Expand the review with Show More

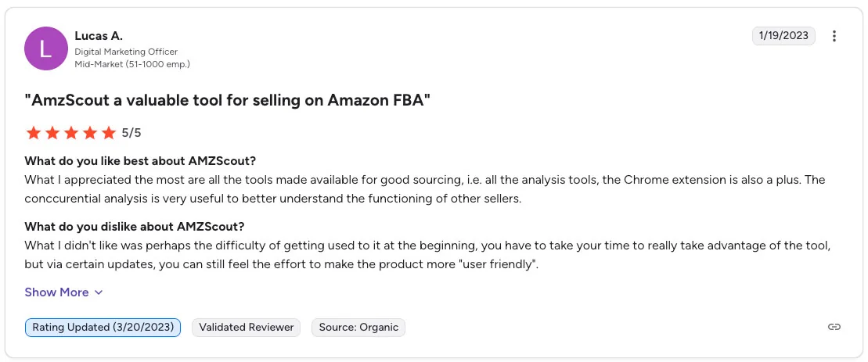point(63,292)
